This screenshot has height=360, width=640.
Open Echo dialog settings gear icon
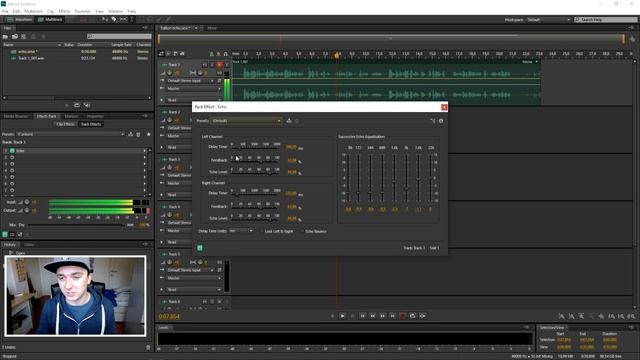tap(441, 121)
